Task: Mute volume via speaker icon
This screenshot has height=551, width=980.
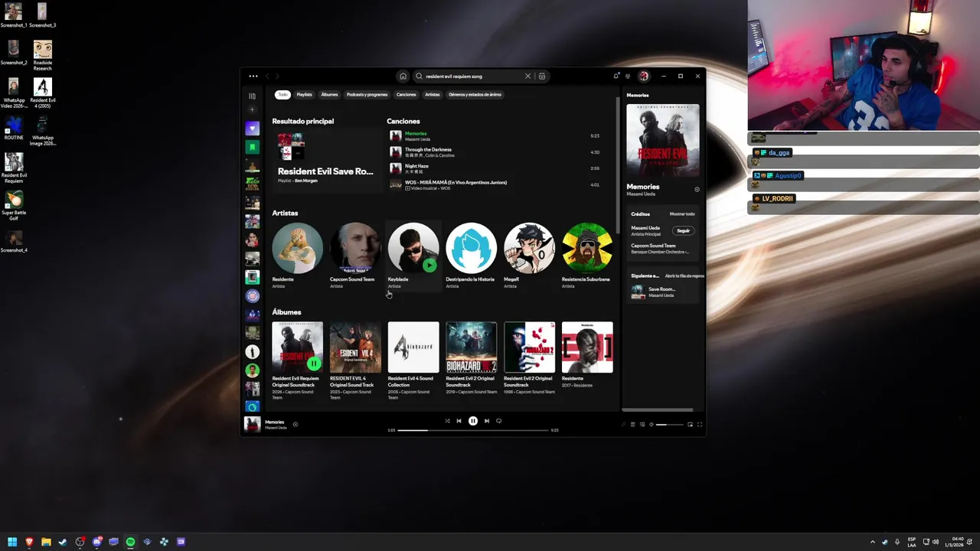Action: tap(652, 424)
